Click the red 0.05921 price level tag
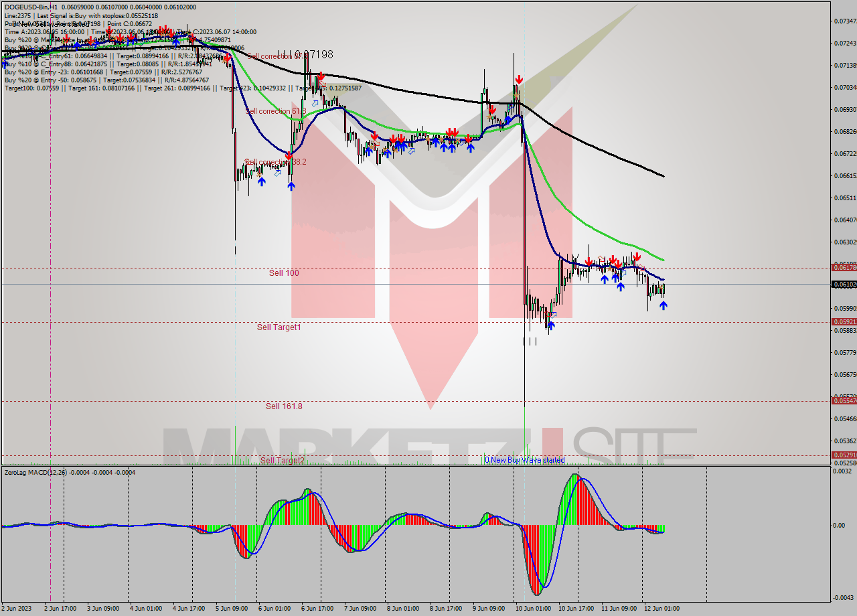 coord(844,322)
